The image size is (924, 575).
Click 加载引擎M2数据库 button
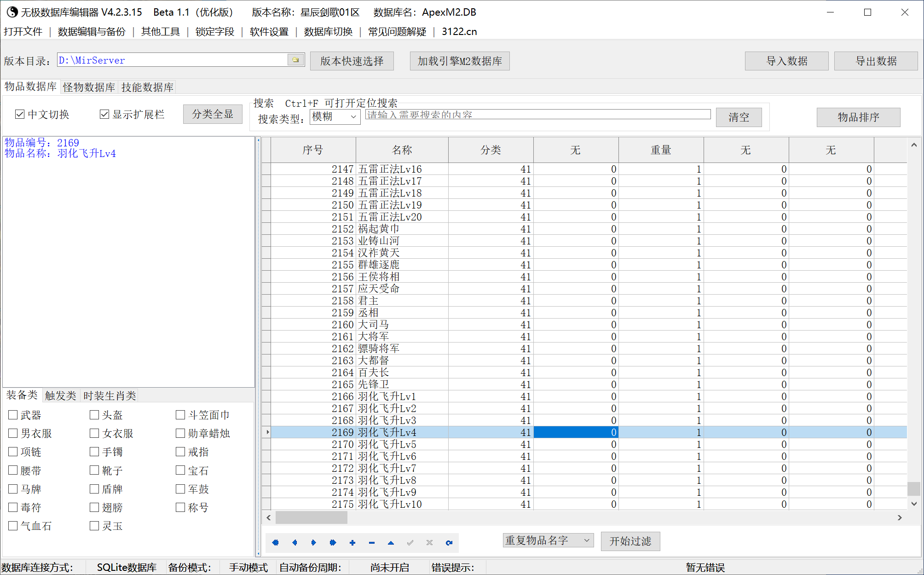[x=460, y=61]
